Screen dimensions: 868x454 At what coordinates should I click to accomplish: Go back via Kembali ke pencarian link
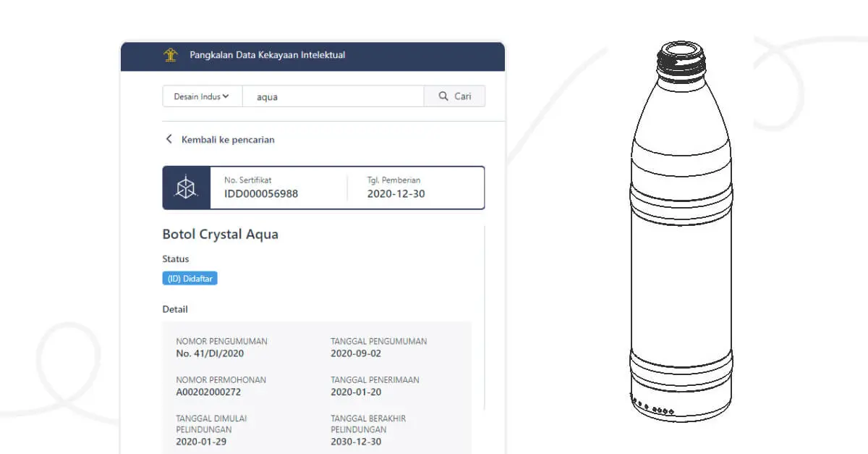tap(228, 140)
